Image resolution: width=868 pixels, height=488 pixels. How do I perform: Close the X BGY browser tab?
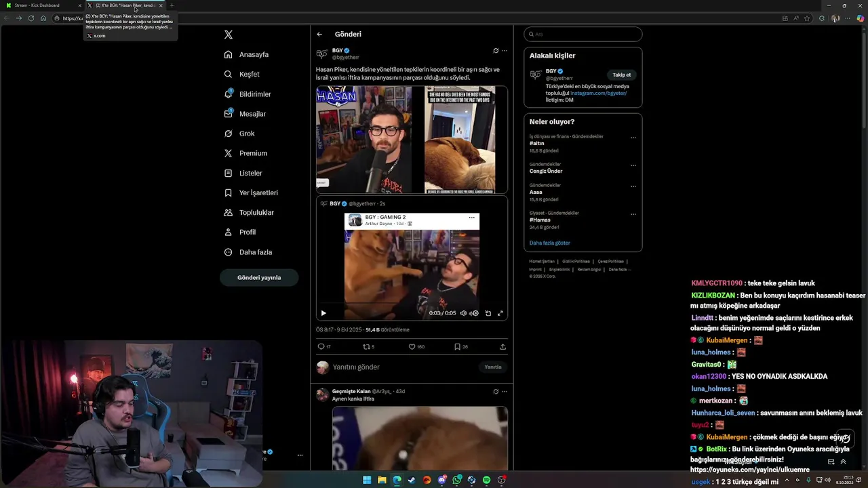[161, 5]
